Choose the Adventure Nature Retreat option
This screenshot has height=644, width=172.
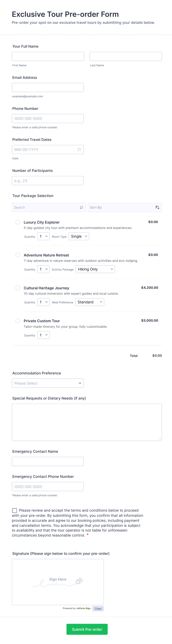tap(18, 255)
